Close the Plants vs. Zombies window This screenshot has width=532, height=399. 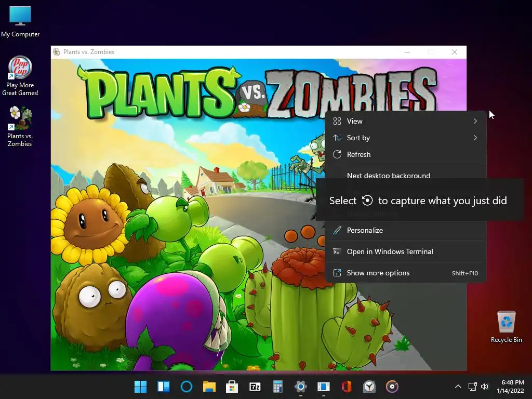[454, 52]
